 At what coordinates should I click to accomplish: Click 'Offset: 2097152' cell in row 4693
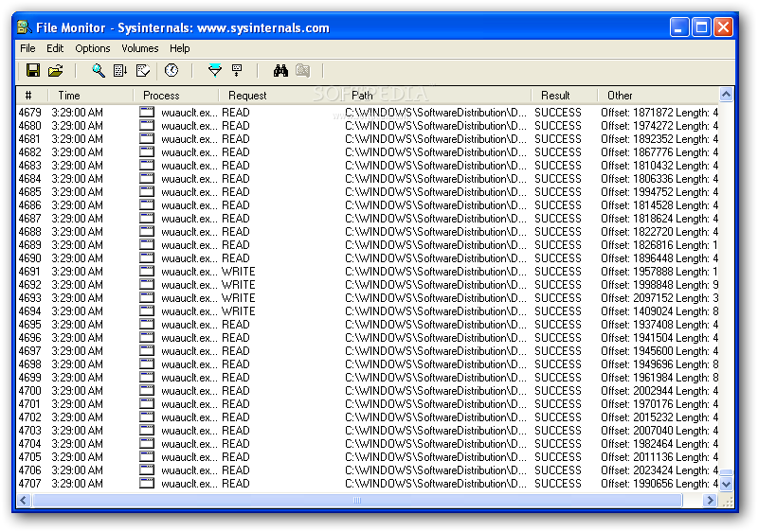coord(659,298)
